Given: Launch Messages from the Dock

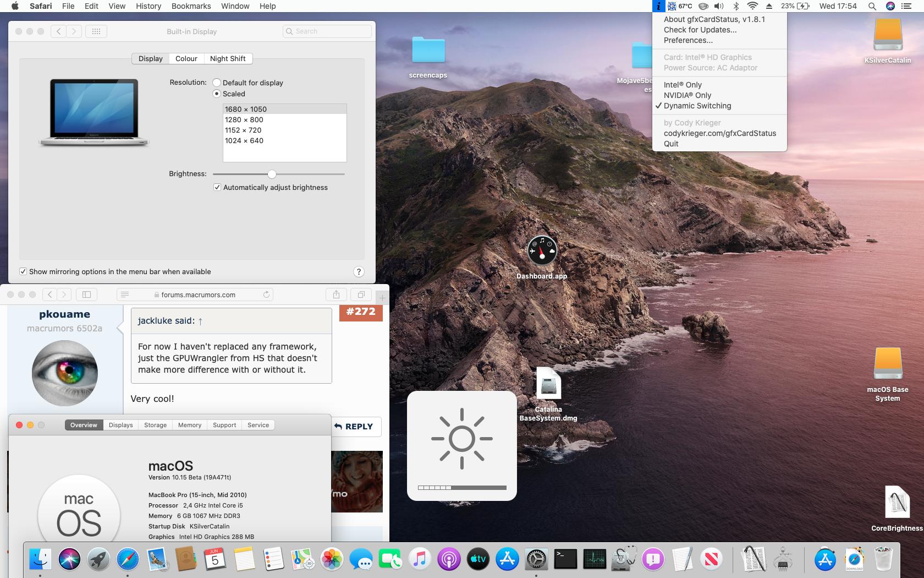Looking at the screenshot, I should [361, 559].
